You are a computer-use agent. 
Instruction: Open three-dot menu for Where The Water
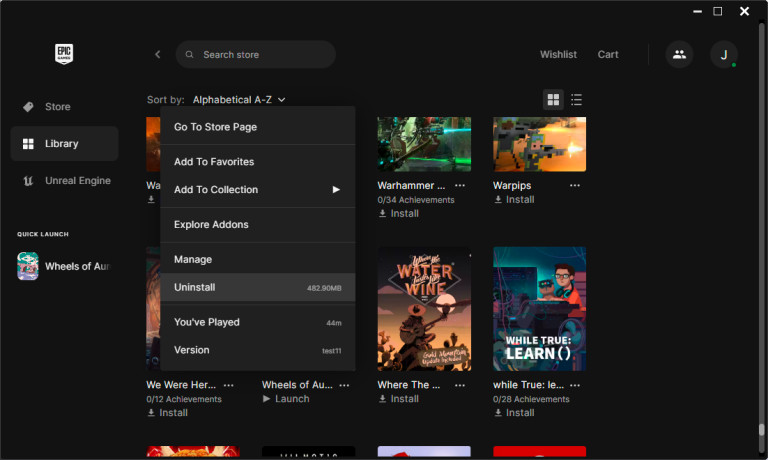click(460, 384)
